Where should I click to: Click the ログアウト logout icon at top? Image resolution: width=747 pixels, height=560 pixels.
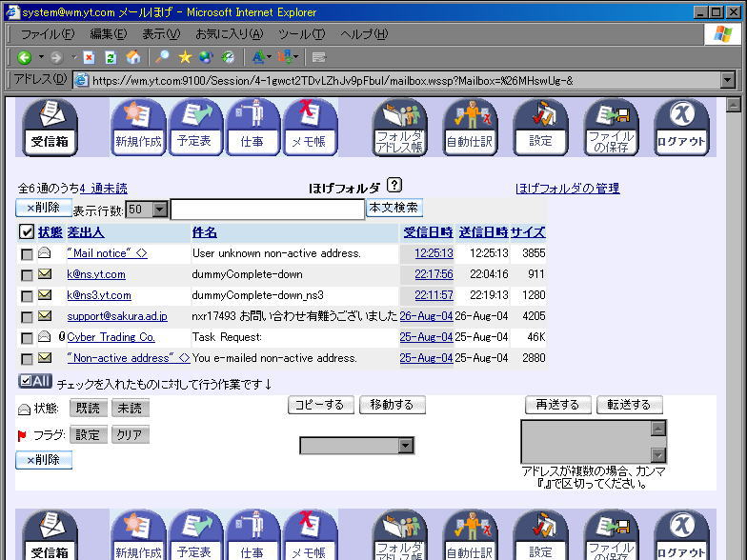click(x=681, y=128)
